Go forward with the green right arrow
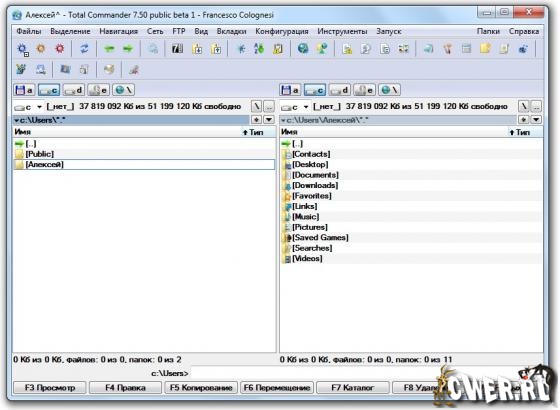 coord(128,48)
